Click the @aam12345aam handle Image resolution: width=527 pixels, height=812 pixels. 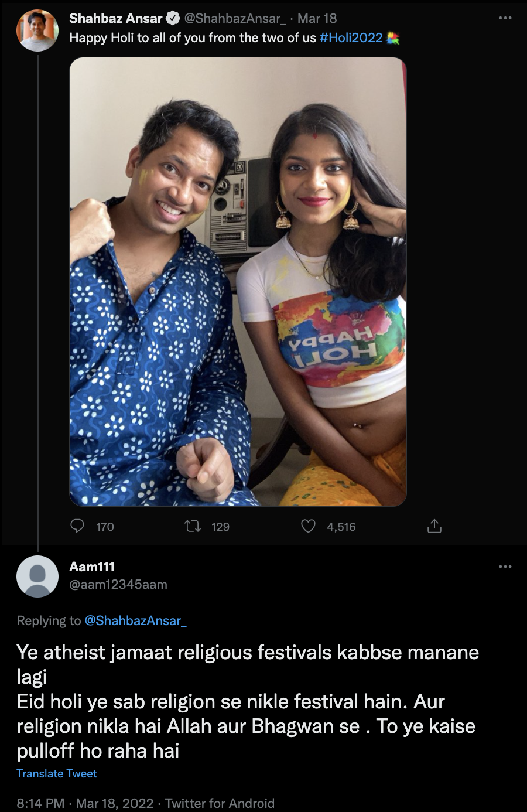pos(118,584)
